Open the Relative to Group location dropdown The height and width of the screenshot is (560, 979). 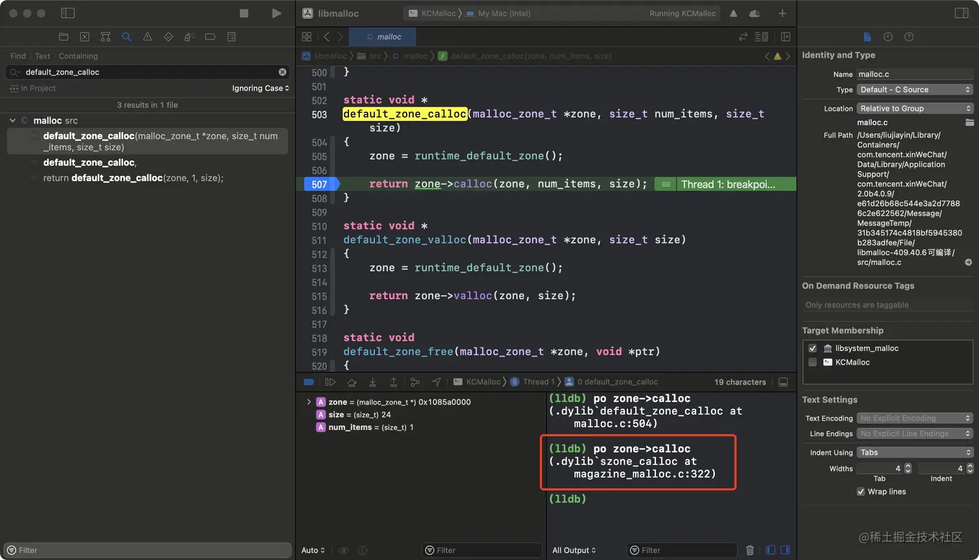click(x=915, y=108)
